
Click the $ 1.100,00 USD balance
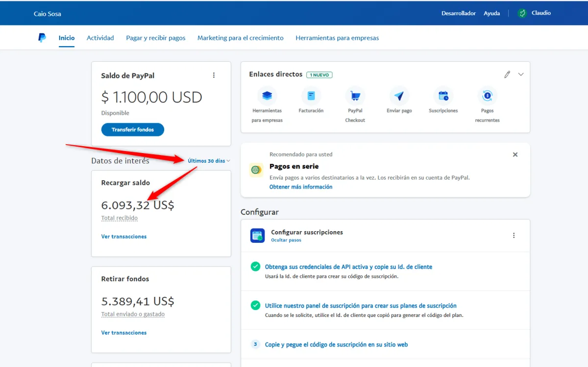click(x=152, y=97)
